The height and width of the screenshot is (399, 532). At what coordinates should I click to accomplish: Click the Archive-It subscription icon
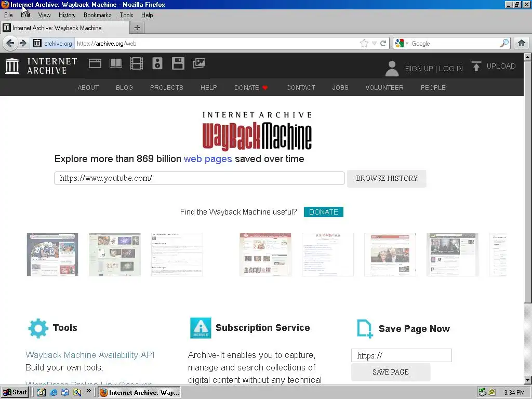201,328
